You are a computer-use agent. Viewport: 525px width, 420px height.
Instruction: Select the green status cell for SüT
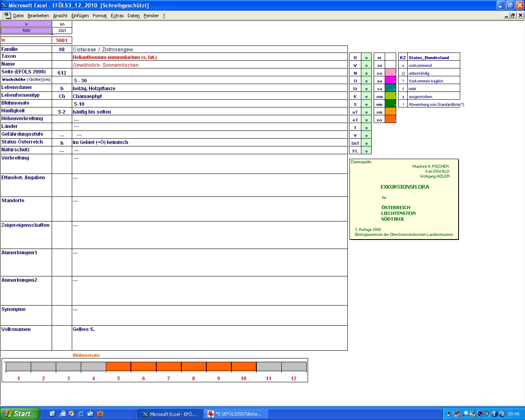pyautogui.click(x=366, y=143)
